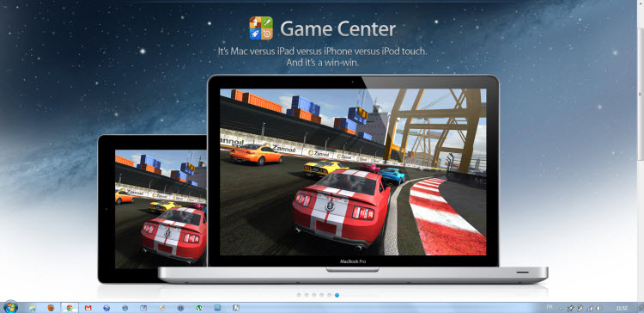Open the FR input language selector

coord(550,307)
